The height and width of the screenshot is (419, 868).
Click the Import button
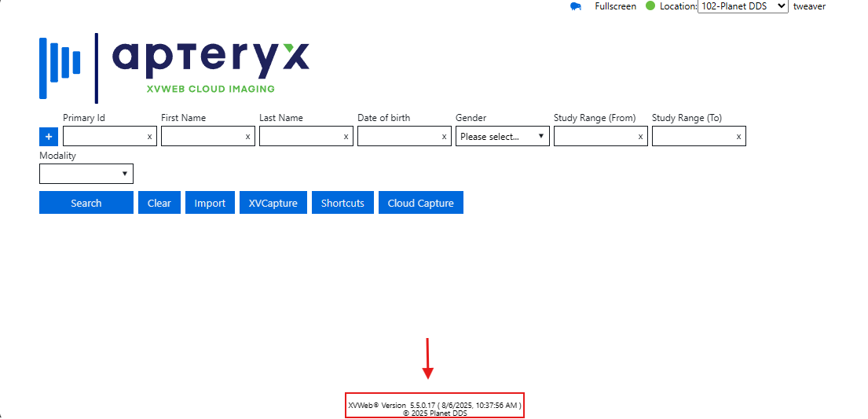coord(210,203)
